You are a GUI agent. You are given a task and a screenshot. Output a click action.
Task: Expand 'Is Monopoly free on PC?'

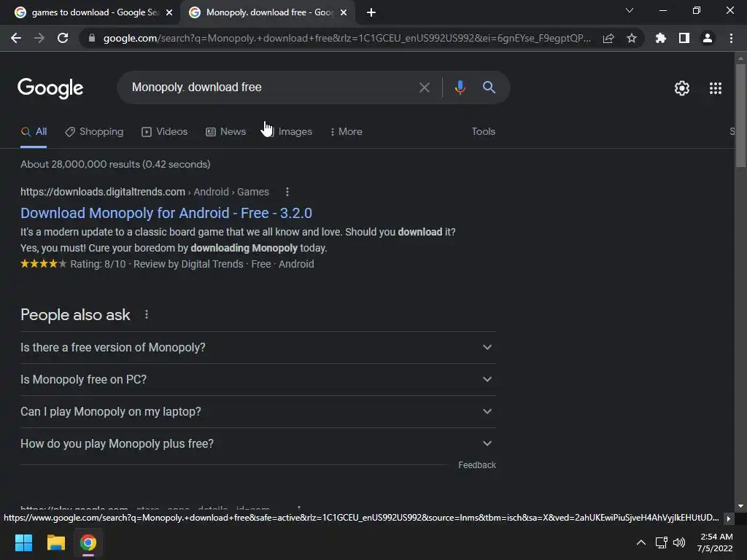click(258, 379)
